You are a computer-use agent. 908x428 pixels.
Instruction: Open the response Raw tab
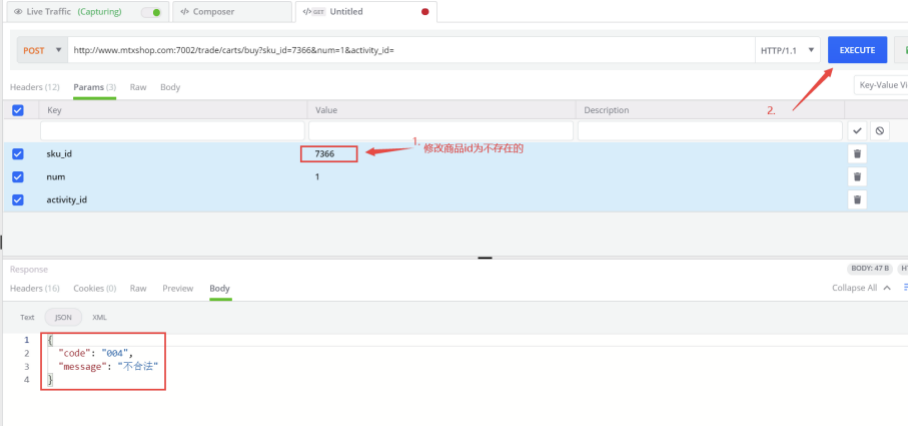(138, 288)
